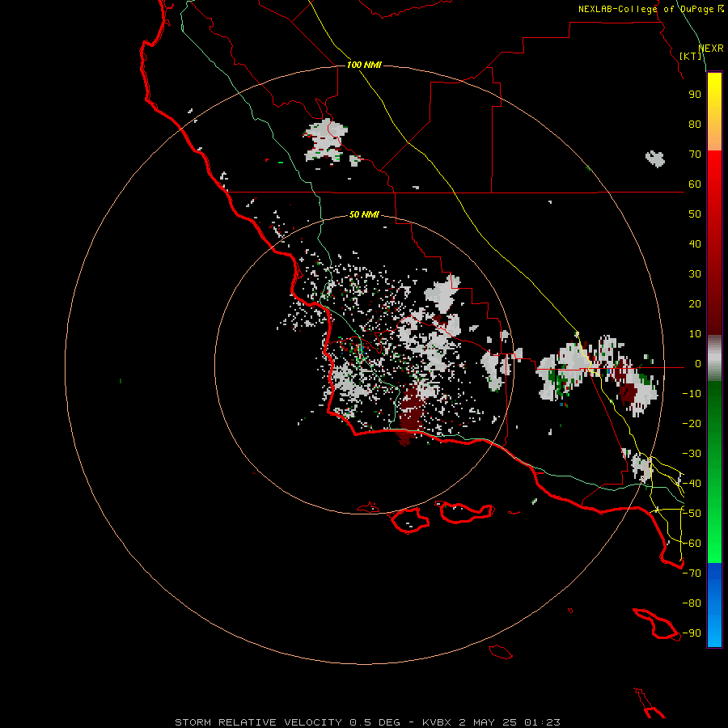Click the [KT] unit label

pyautogui.click(x=691, y=56)
